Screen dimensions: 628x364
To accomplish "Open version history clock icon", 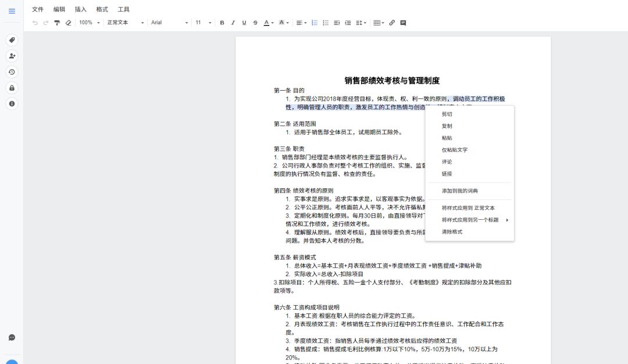I will [x=12, y=72].
